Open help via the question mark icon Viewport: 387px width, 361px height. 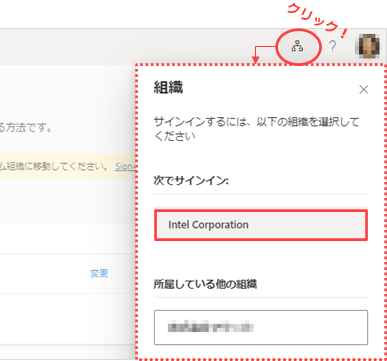click(x=332, y=46)
